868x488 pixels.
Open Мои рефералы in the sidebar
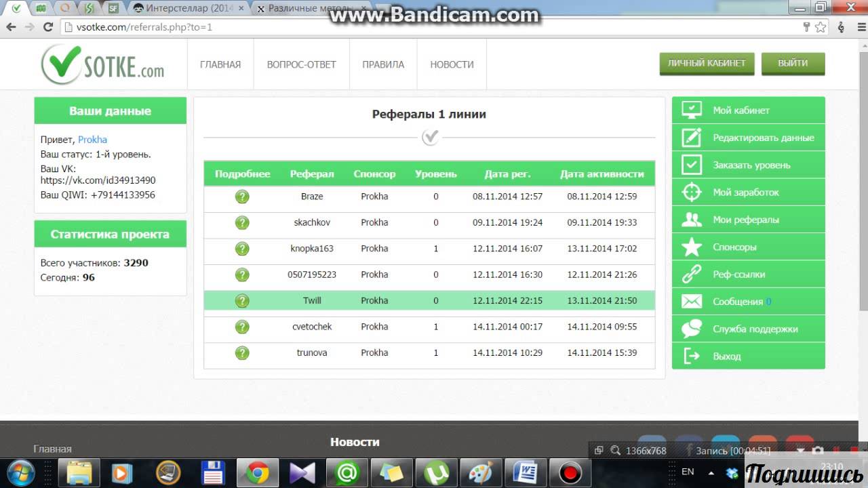(749, 220)
